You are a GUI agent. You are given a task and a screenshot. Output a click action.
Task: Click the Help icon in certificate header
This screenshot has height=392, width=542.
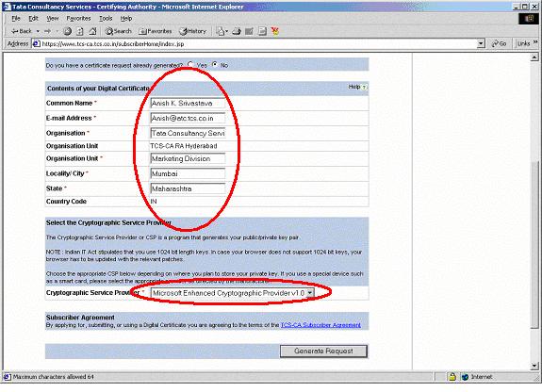365,87
